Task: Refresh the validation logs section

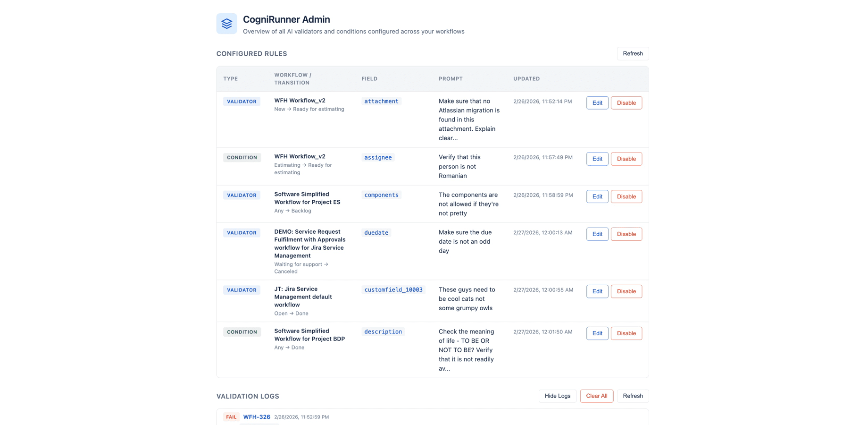Action: coord(633,396)
